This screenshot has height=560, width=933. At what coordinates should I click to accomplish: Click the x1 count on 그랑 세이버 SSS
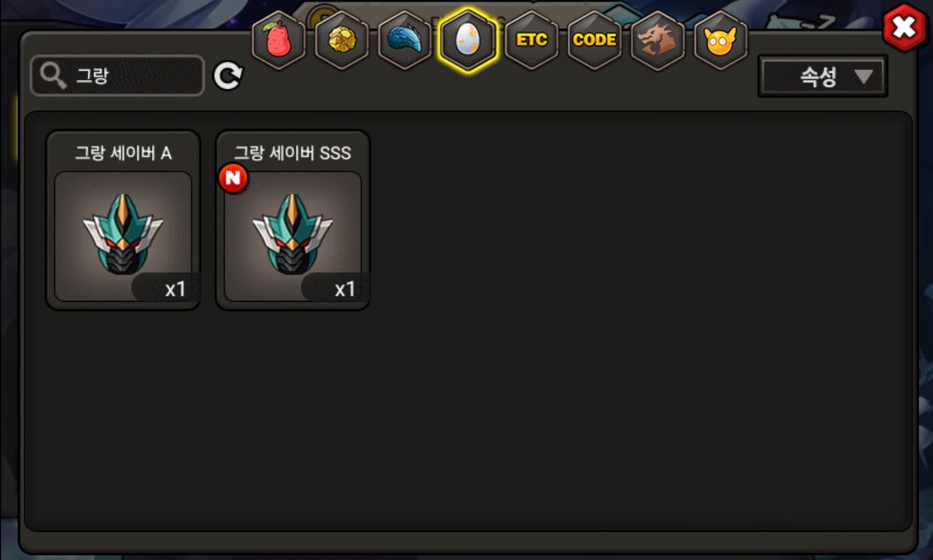(x=345, y=289)
